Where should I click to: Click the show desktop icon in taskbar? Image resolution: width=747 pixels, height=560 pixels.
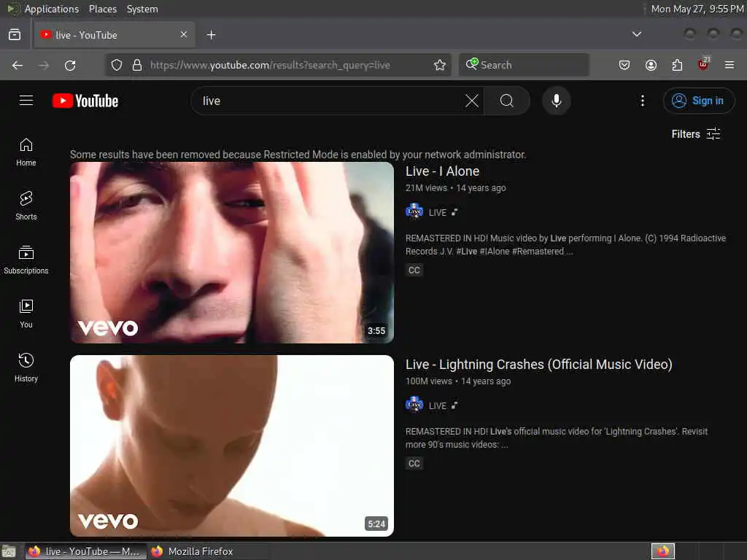[x=9, y=551]
